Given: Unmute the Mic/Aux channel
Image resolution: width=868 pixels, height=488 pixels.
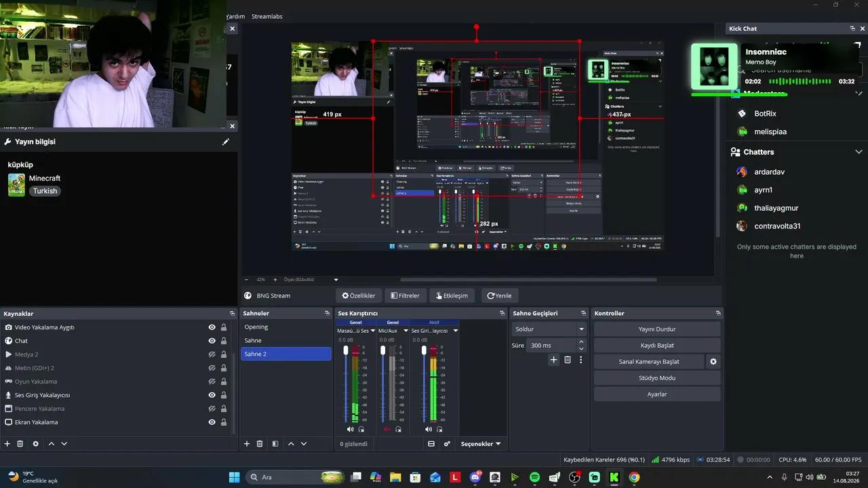Looking at the screenshot, I should [x=387, y=429].
